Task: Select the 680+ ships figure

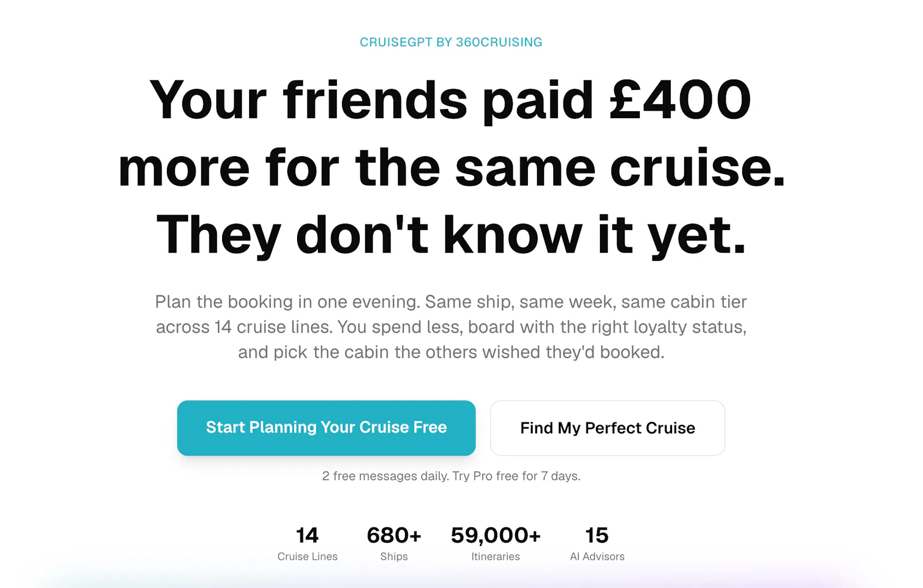Action: pos(394,536)
